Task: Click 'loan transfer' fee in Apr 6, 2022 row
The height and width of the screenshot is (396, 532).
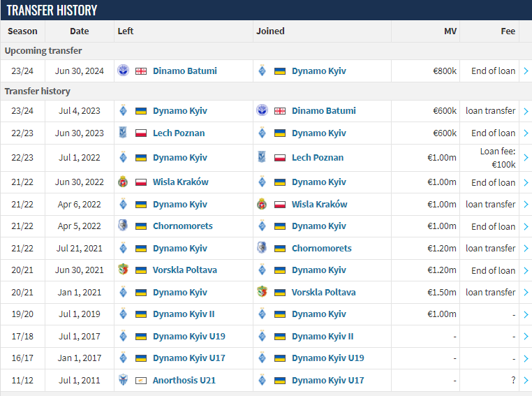Action: click(x=490, y=204)
